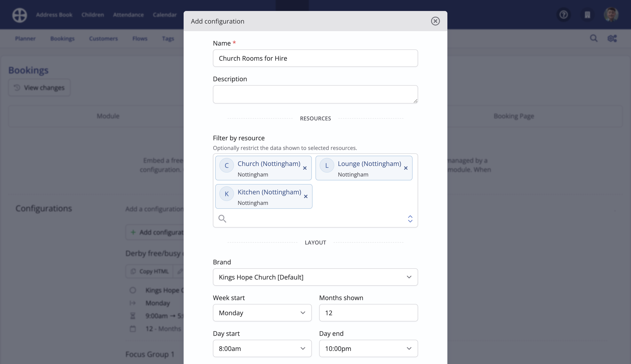The width and height of the screenshot is (631, 364).
Task: Click the week-start arrow icon beside Monday
Action: click(x=133, y=303)
